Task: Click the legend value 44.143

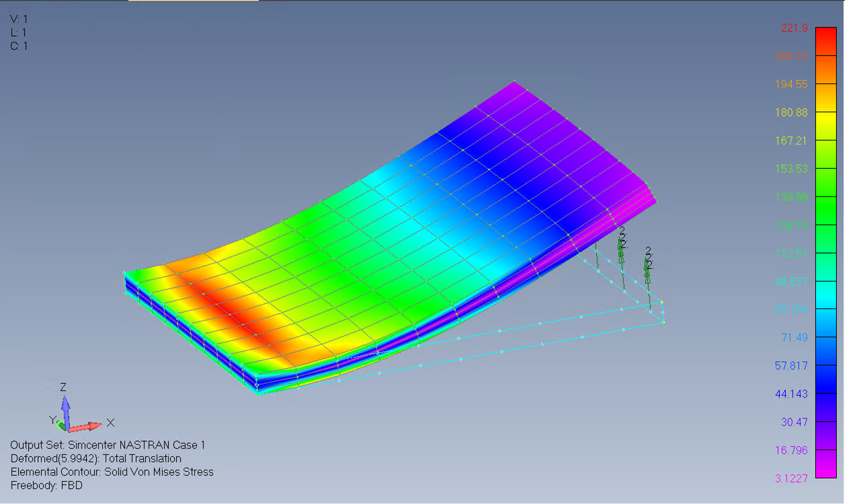Action: [791, 394]
